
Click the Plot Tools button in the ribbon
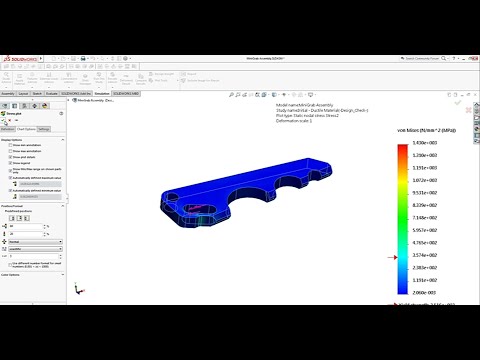click(x=158, y=80)
